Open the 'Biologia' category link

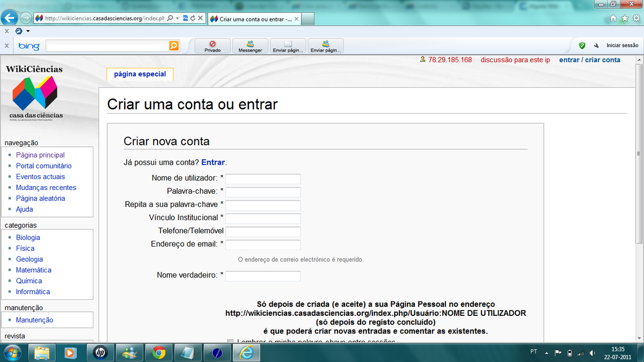(28, 238)
